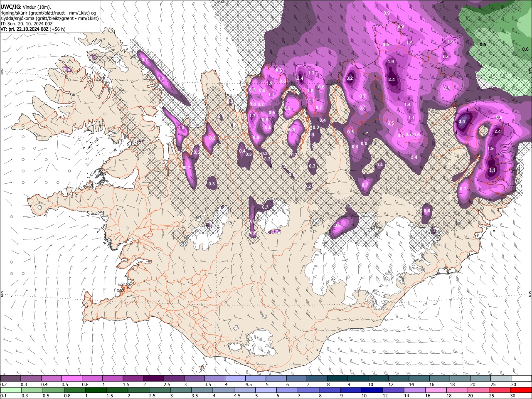Select lower legend swatch between 10 and 12
This screenshot has width=532, height=399.
(372, 390)
